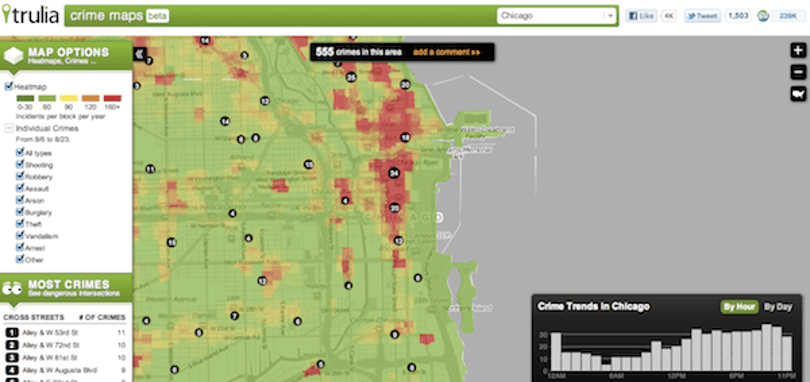Click the Facebook Like button
The height and width of the screenshot is (382, 810).
point(641,16)
